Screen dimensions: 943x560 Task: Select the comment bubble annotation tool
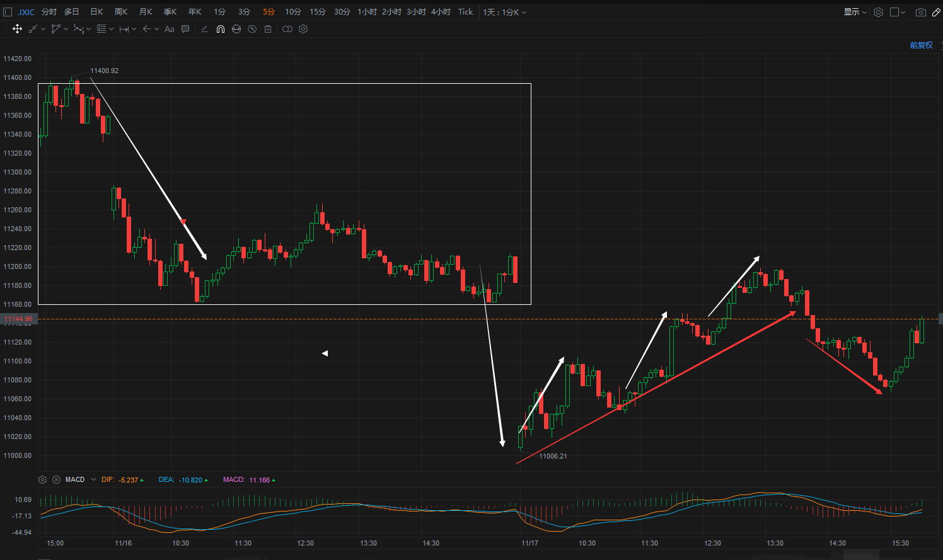(185, 29)
